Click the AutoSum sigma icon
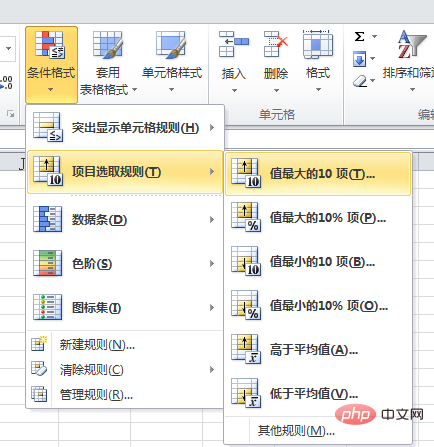This screenshot has height=447, width=434. tap(359, 36)
